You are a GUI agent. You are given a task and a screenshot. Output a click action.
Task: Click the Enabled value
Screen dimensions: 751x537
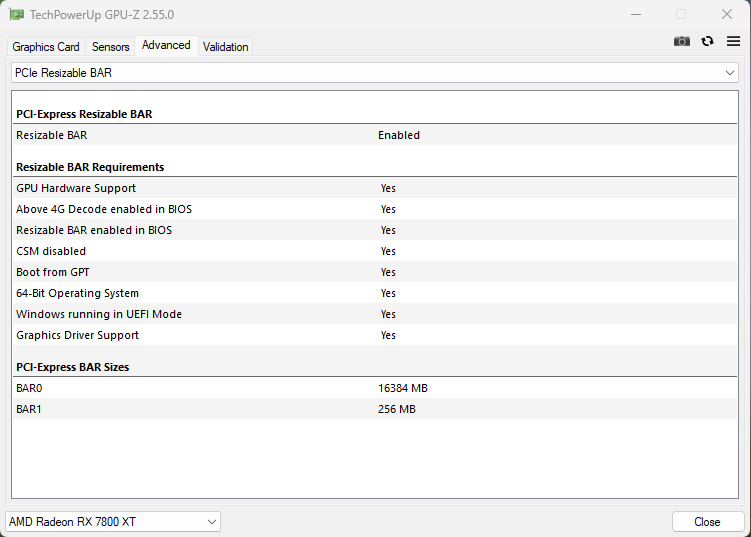(399, 135)
